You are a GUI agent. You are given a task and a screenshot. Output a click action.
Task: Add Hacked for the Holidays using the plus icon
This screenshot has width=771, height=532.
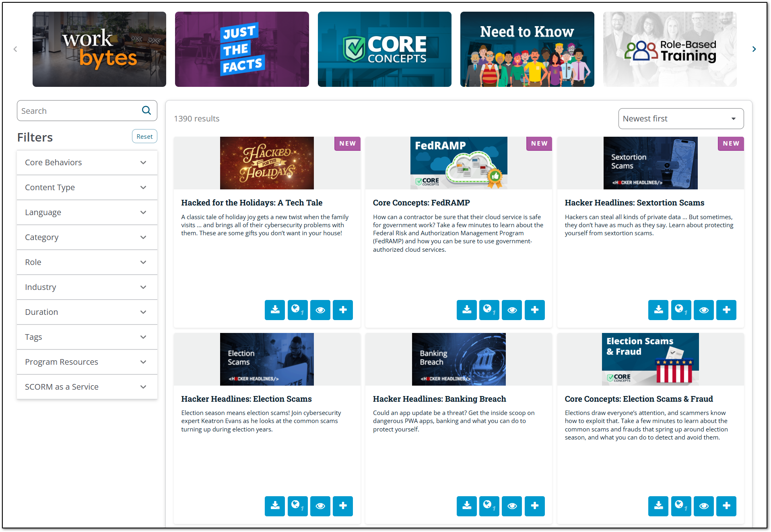[x=343, y=310]
